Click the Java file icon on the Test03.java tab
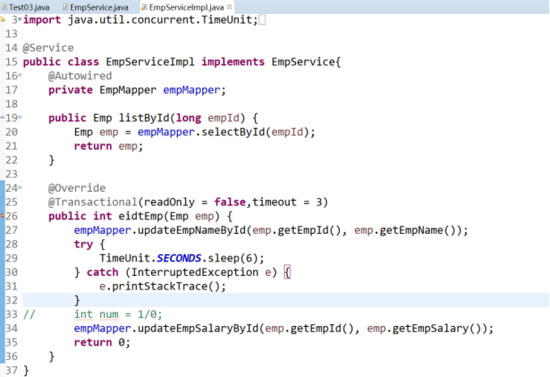 4,7
